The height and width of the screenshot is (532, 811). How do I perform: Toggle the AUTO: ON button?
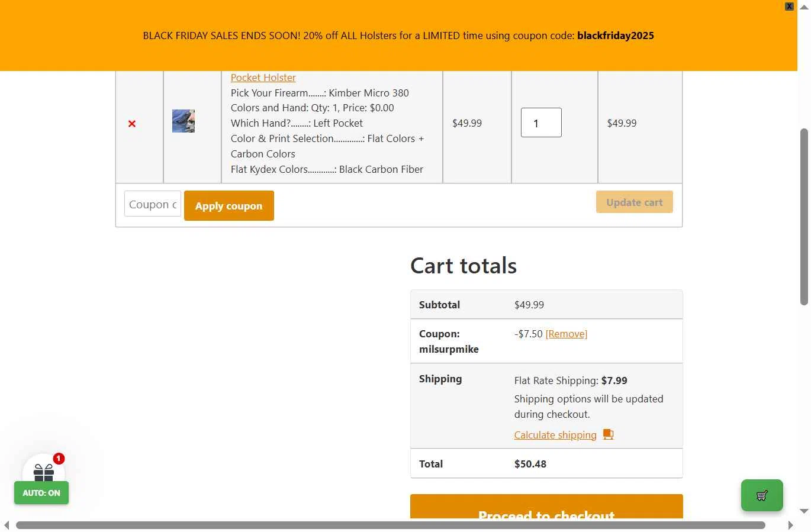point(41,493)
